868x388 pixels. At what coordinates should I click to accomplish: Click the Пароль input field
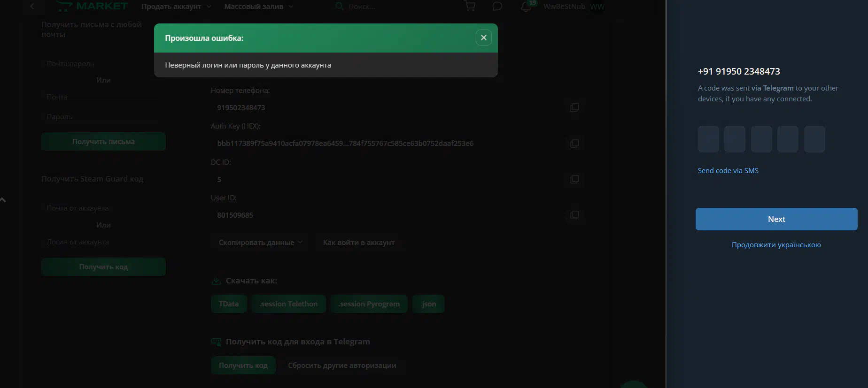(103, 117)
